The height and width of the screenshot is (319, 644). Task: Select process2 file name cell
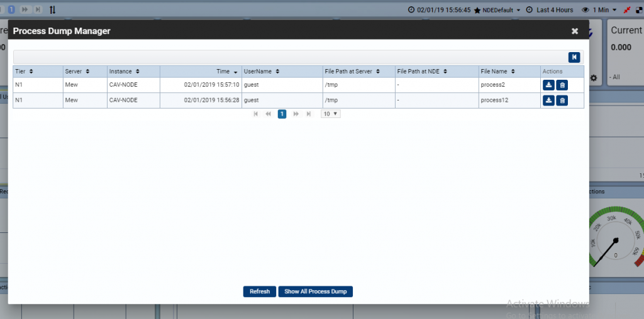(x=509, y=85)
